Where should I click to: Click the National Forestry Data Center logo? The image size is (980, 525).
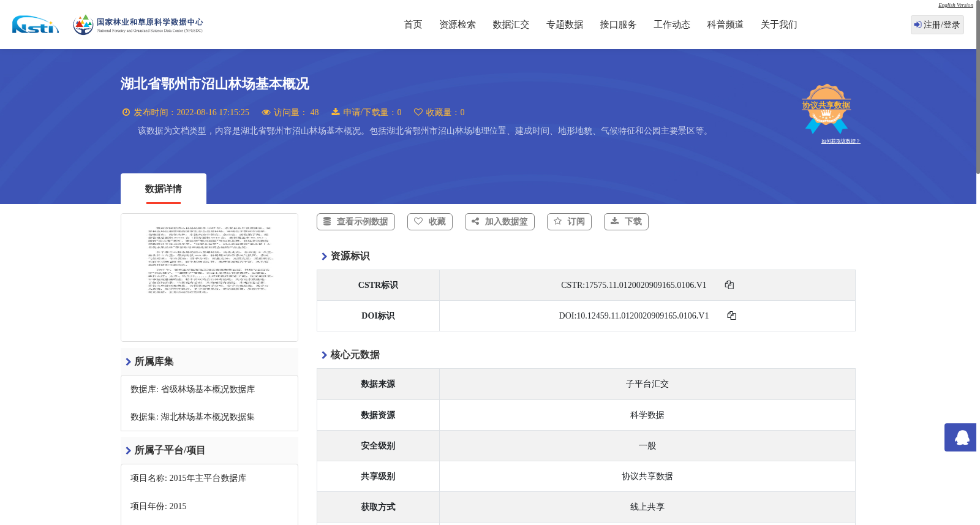138,25
